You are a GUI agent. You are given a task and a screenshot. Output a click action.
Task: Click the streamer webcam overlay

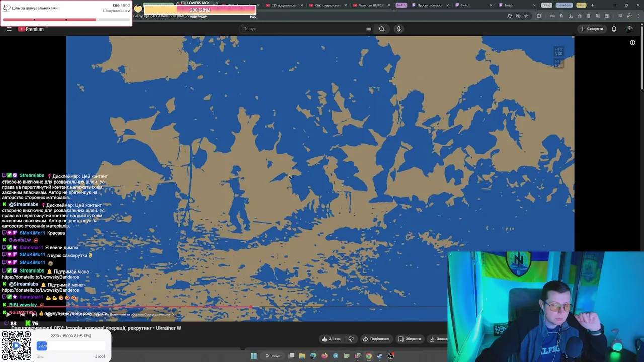[545, 306]
